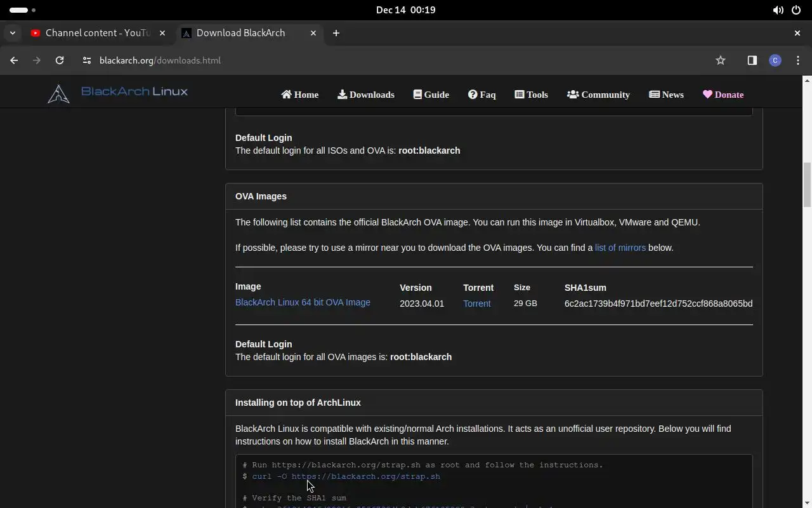This screenshot has height=508, width=812.
Task: Reload the current page
Action: tap(60, 60)
